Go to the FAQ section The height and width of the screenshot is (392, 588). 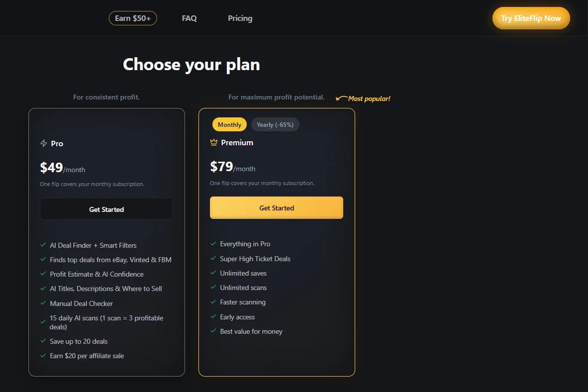(x=190, y=18)
